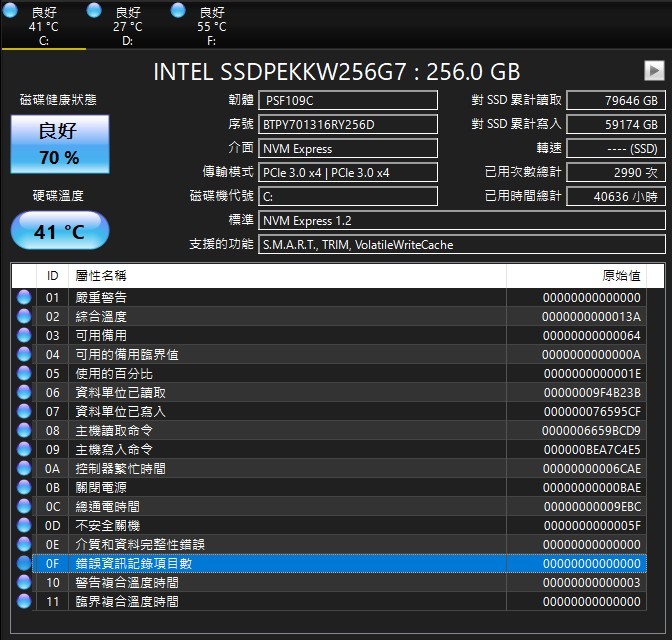Switch to the F: drive tab

[x=211, y=25]
